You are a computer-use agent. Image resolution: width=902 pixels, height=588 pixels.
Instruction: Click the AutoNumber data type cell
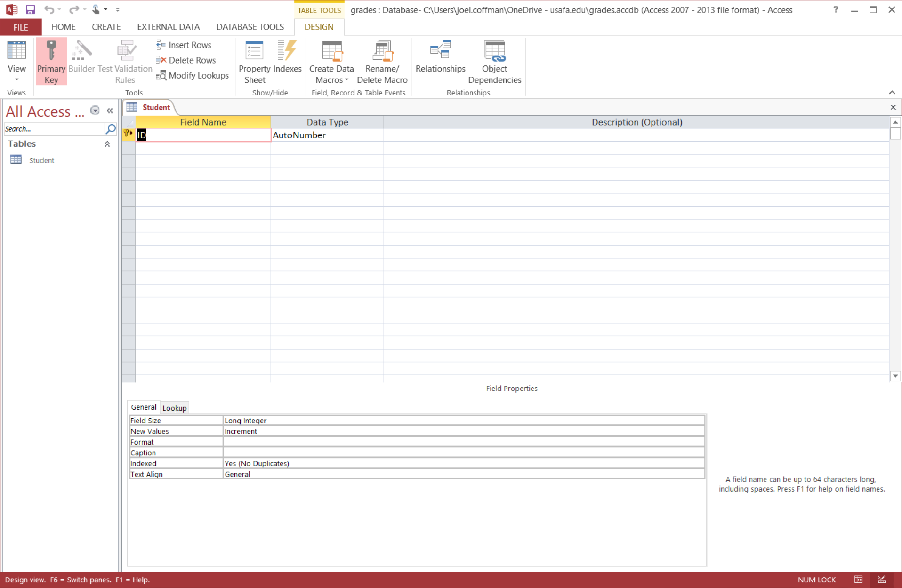click(x=327, y=135)
